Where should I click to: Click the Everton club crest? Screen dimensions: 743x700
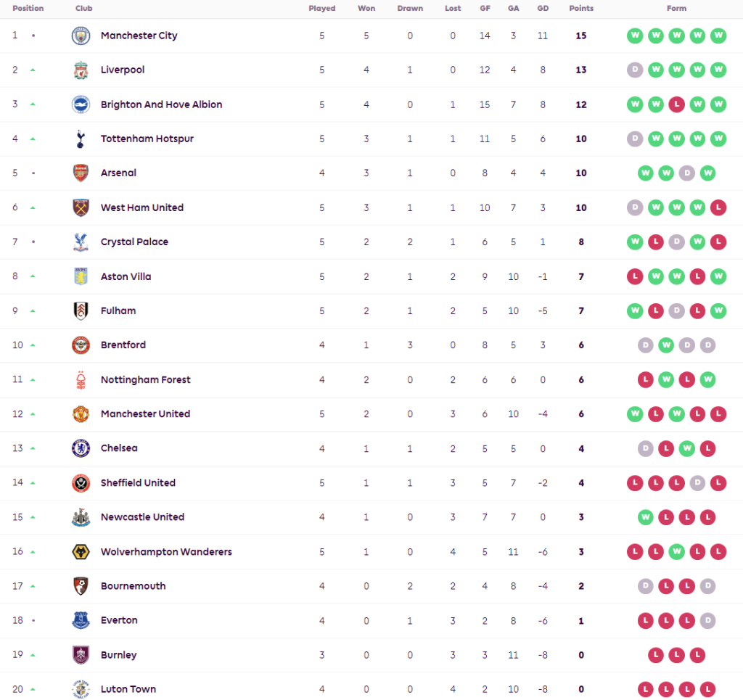coord(81,620)
